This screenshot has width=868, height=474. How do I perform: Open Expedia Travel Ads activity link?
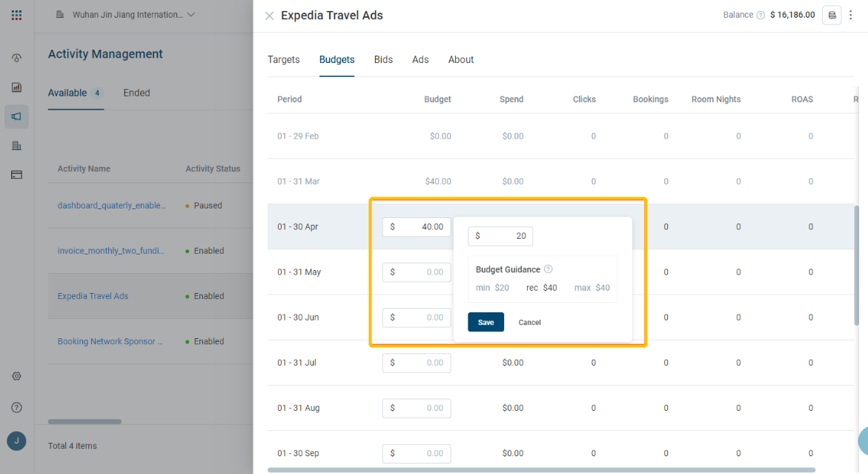pyautogui.click(x=93, y=296)
